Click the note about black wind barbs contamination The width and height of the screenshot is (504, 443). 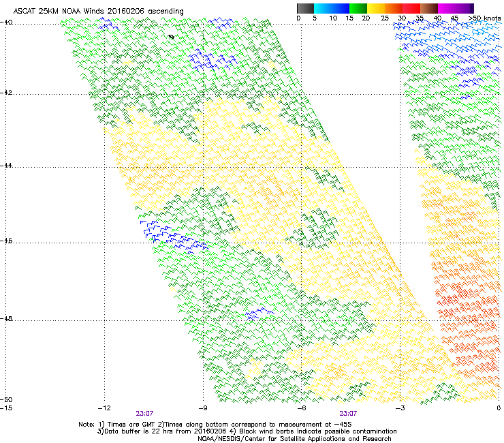tap(313, 431)
